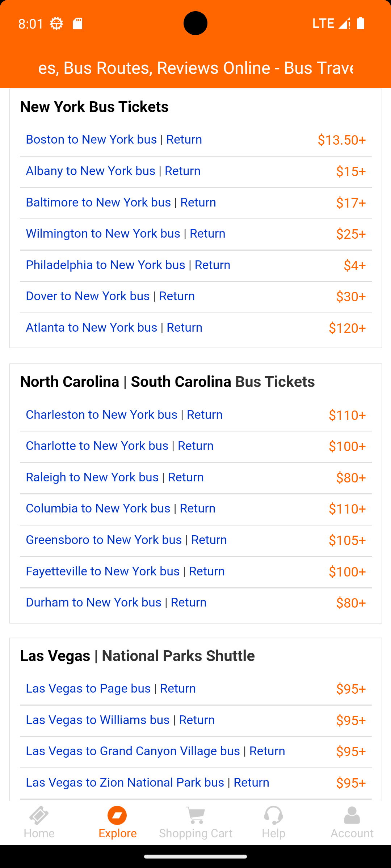Choose Charlotte to New York bus
Screen dimensions: 391x868
click(x=97, y=446)
